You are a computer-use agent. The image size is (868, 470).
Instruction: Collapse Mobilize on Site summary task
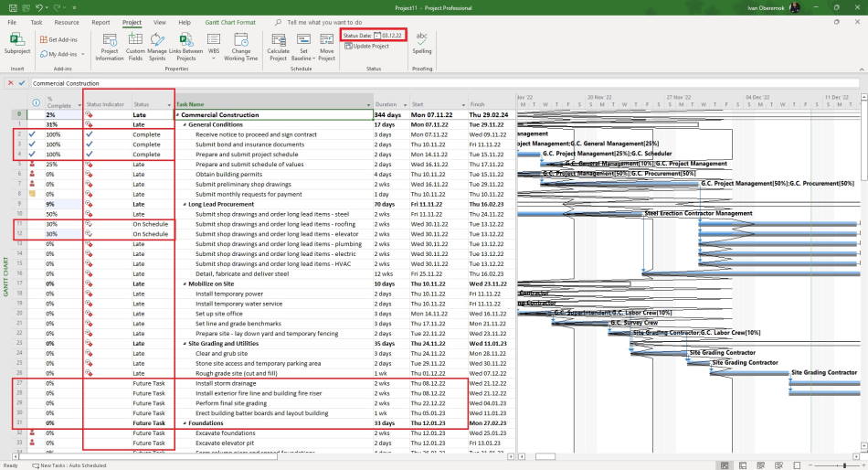coord(185,283)
